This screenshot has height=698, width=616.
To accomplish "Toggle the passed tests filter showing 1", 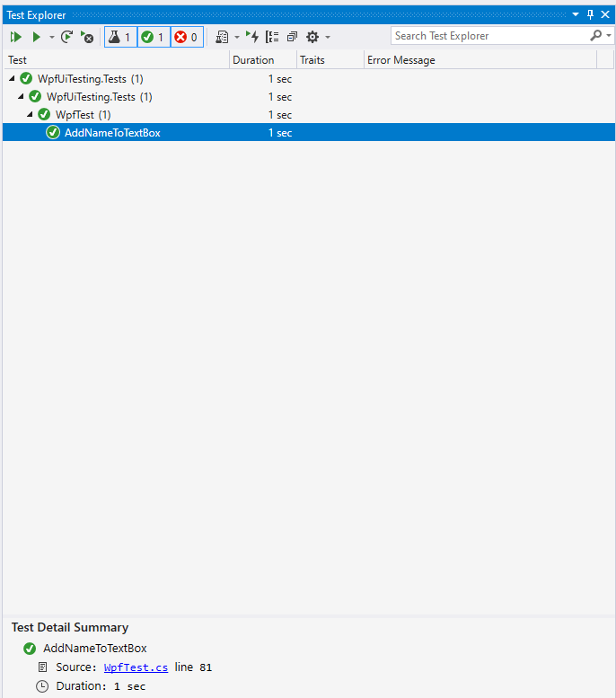I will coord(154,37).
